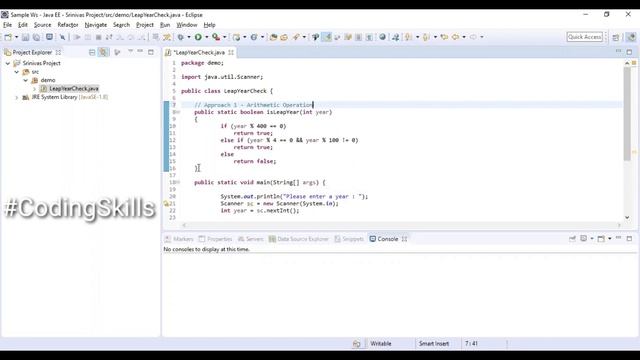Switch to the Properties tab

tap(216, 239)
